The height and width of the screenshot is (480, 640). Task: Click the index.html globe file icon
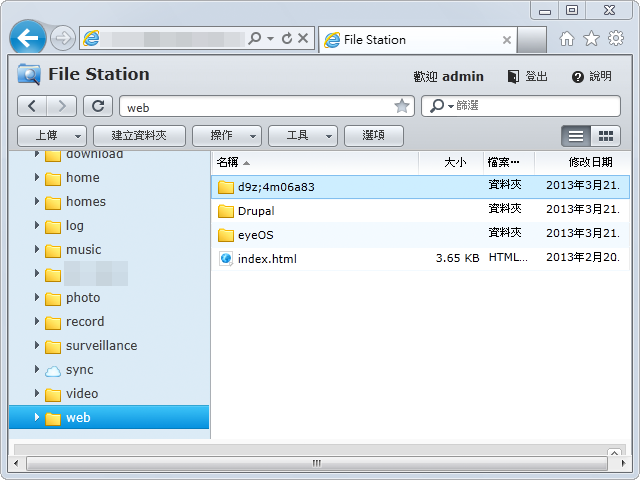click(x=226, y=258)
